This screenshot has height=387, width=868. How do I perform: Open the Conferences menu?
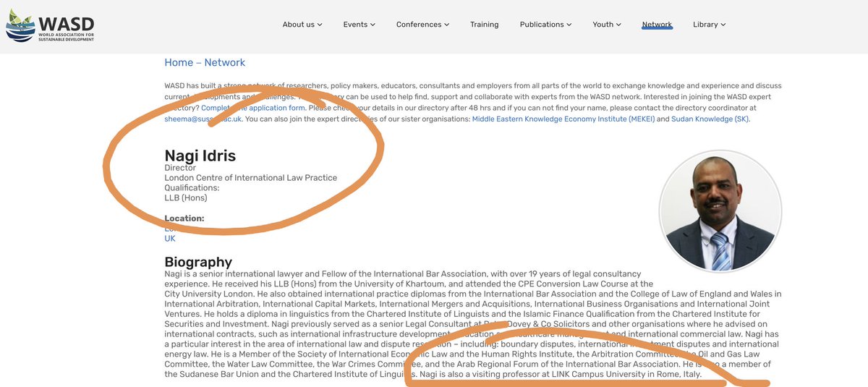422,25
